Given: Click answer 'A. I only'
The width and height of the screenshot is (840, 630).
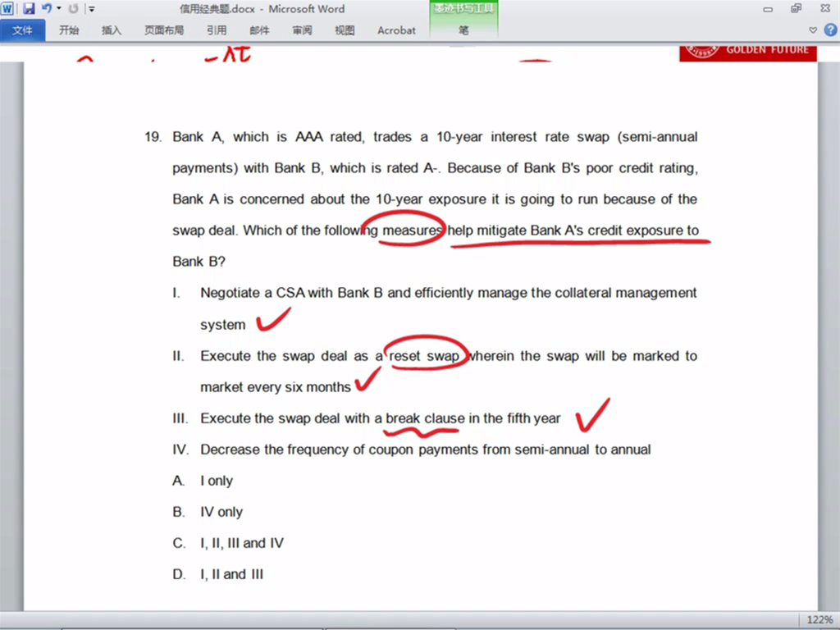Looking at the screenshot, I should (203, 481).
